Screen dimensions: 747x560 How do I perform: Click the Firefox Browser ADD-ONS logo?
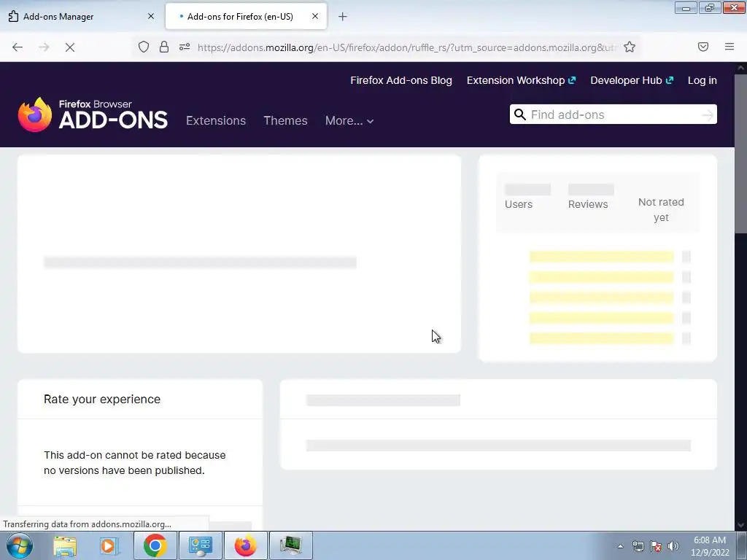(x=93, y=114)
